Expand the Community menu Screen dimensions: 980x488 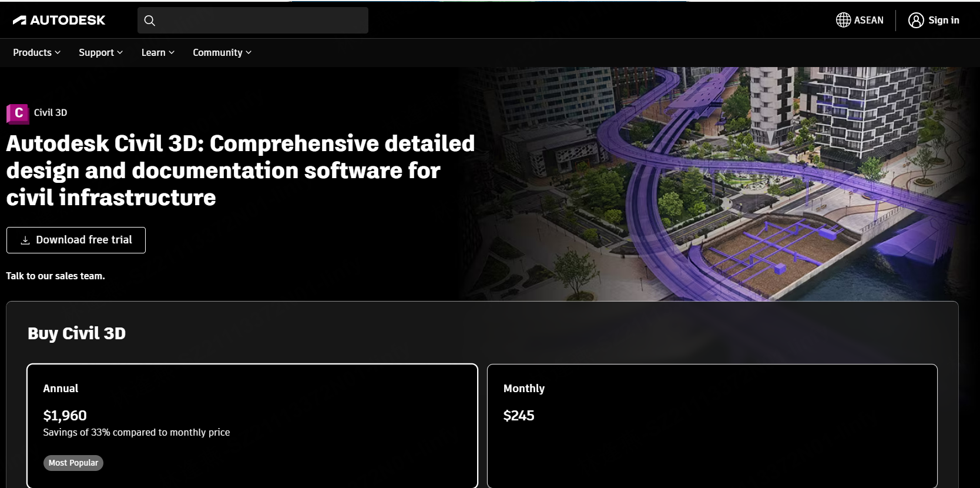coord(222,52)
